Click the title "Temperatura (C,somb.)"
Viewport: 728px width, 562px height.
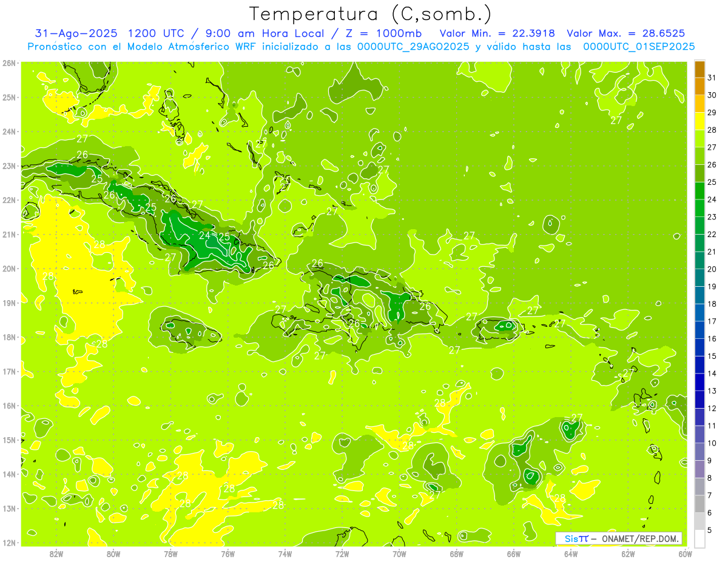371,14
